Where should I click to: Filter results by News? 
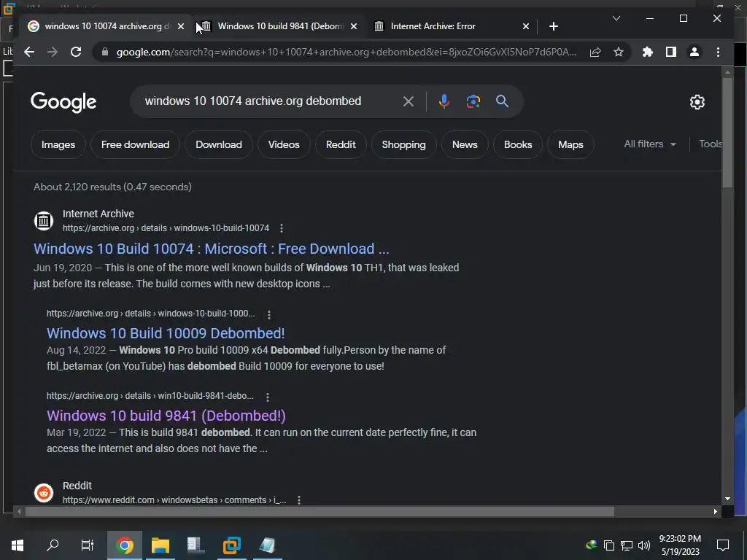[465, 144]
